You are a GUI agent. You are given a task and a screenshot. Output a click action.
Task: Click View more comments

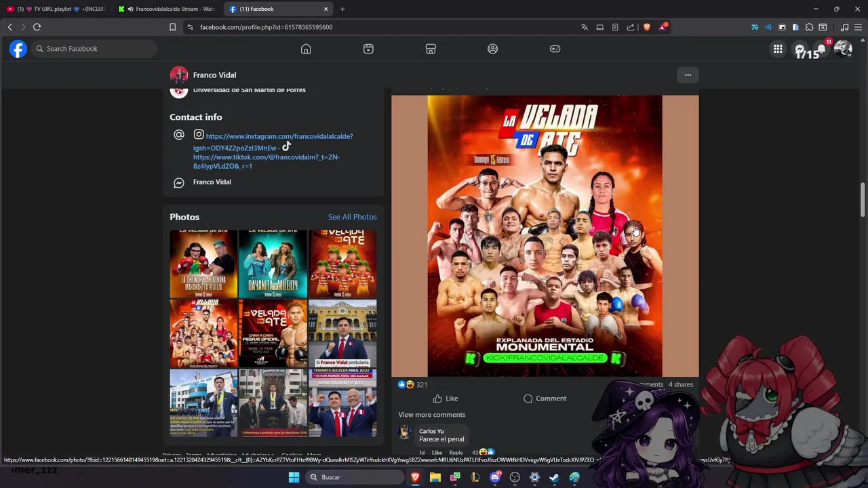431,415
